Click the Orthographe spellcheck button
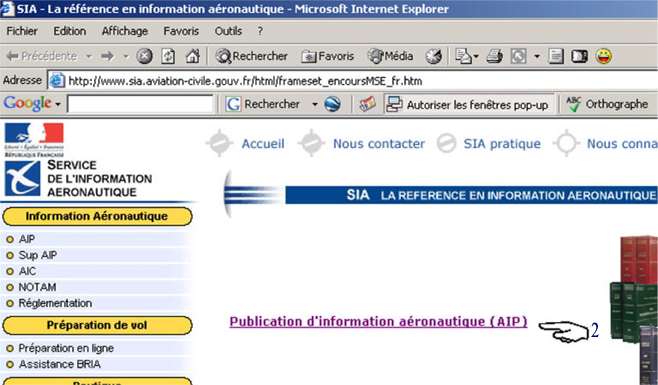The width and height of the screenshot is (658, 385). click(606, 104)
